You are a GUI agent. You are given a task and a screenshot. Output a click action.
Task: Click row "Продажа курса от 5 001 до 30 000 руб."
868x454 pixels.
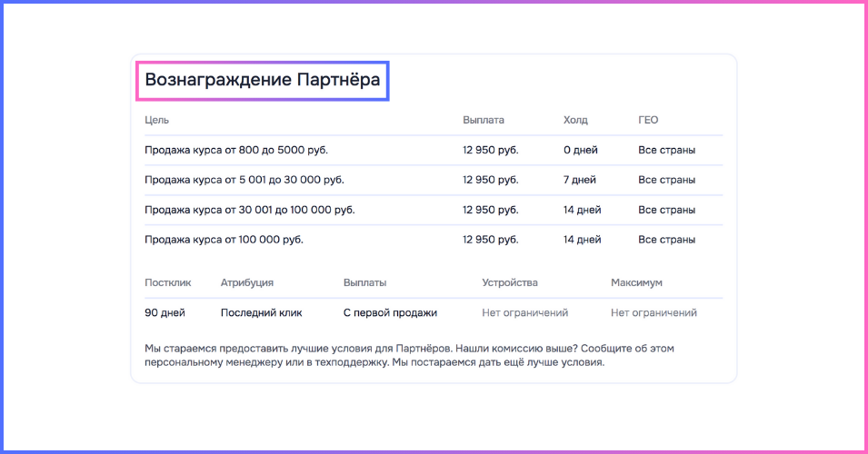click(x=434, y=180)
